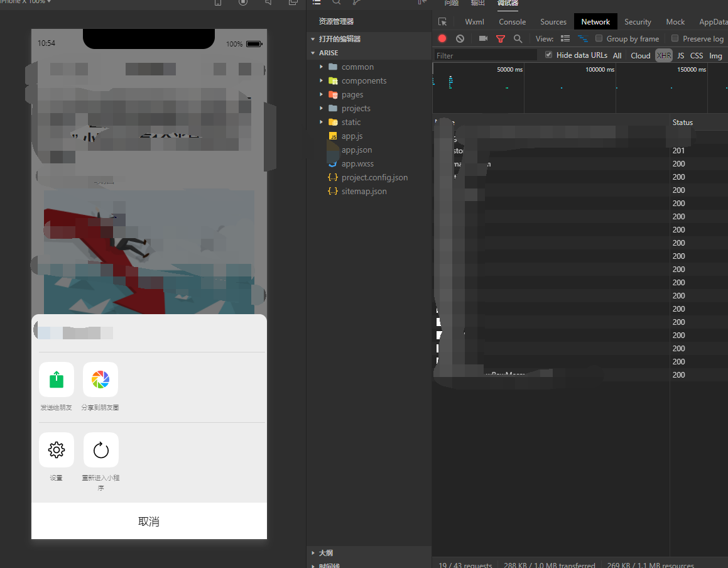This screenshot has width=728, height=568.
Task: Enable the Preserve log checkbox
Action: click(675, 38)
